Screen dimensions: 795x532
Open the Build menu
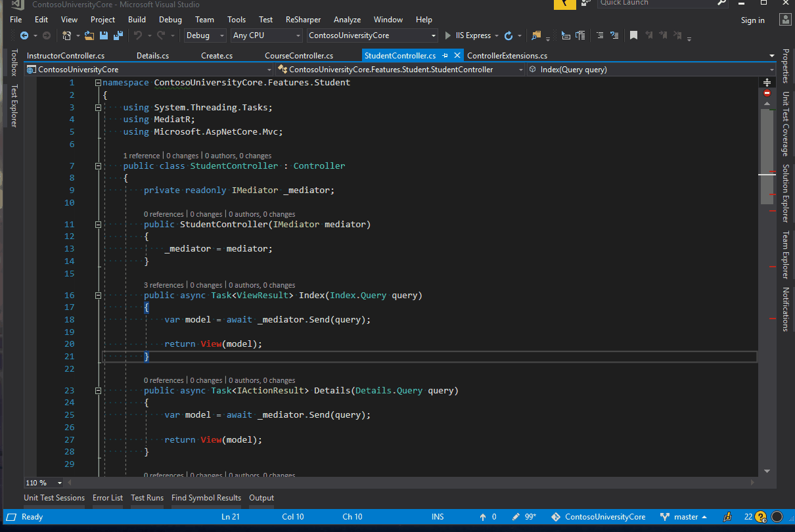[x=137, y=20]
